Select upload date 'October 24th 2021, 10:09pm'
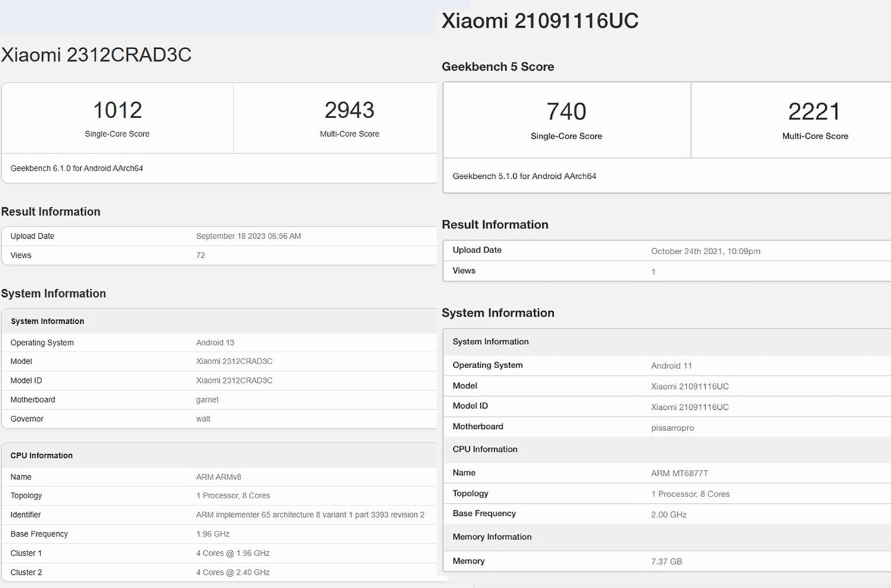This screenshot has height=588, width=891. tap(706, 251)
